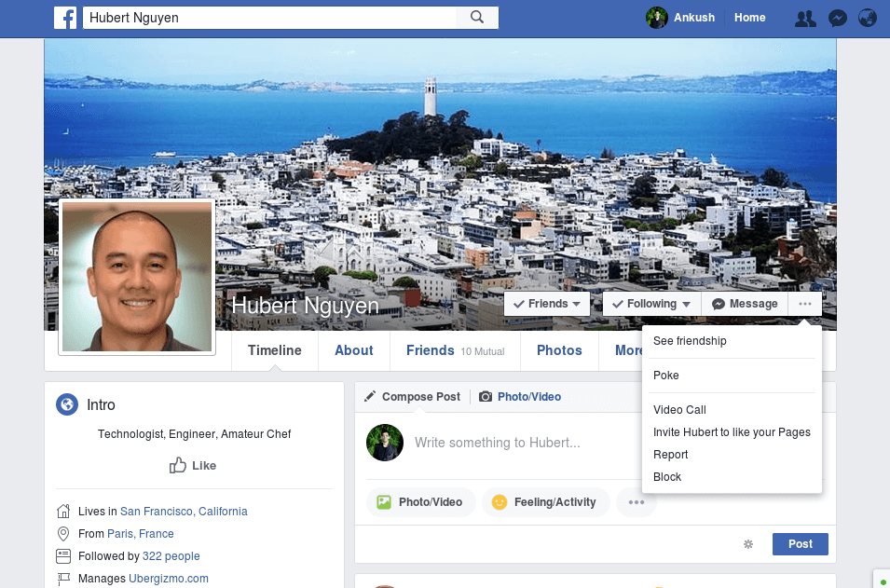The image size is (890, 588).
Task: Click the Facebook logo icon
Action: 65,18
